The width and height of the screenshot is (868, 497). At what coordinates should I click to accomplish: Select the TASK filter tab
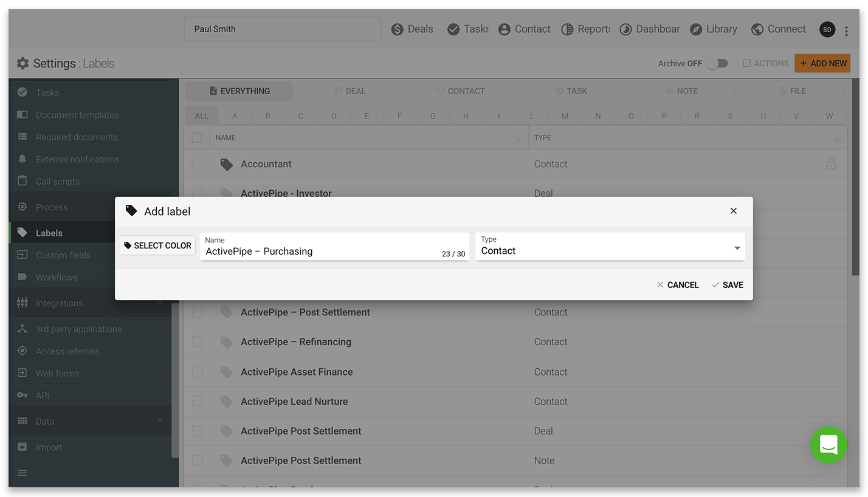point(571,91)
